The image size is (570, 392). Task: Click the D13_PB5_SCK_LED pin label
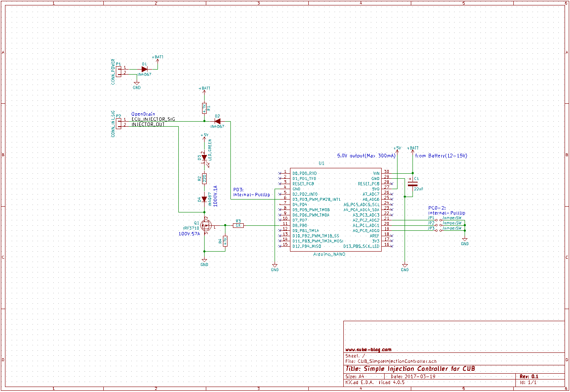[362, 246]
